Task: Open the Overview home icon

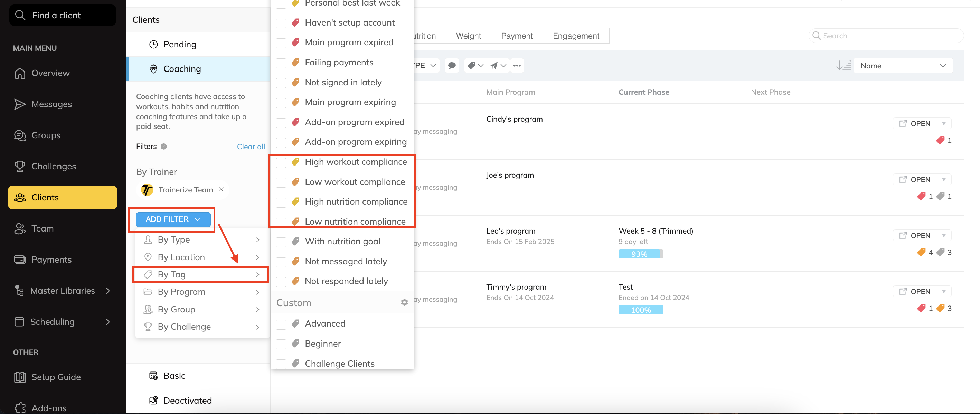Action: coord(20,73)
